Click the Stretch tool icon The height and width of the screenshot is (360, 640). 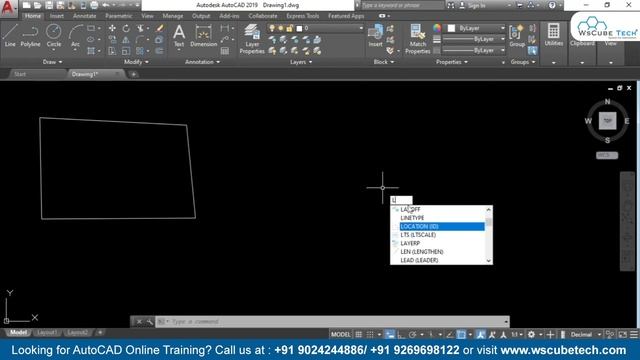112,51
